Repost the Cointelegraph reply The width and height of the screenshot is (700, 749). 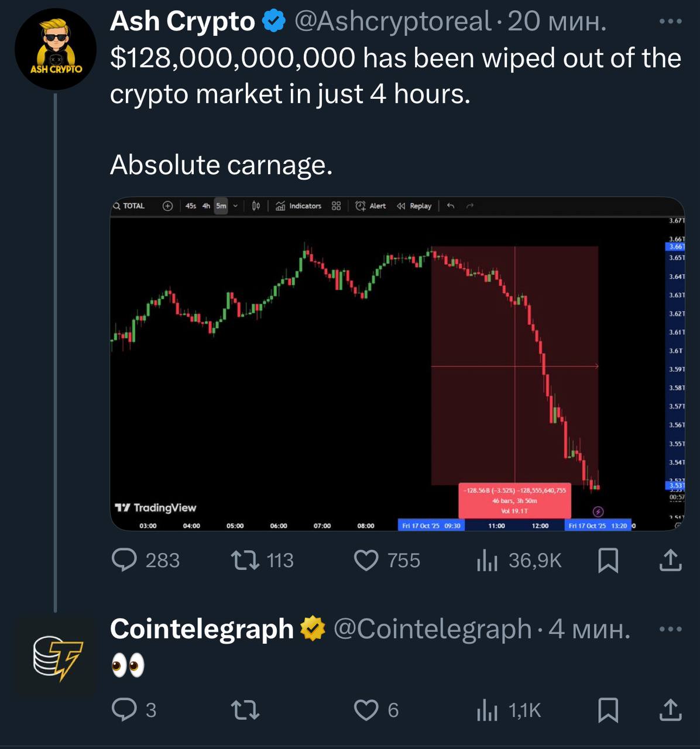[x=246, y=710]
